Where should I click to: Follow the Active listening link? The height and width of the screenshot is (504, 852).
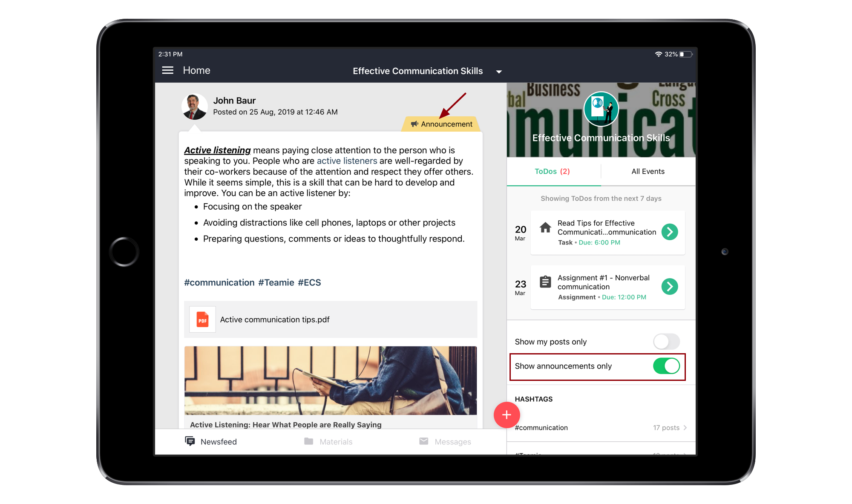(x=217, y=150)
